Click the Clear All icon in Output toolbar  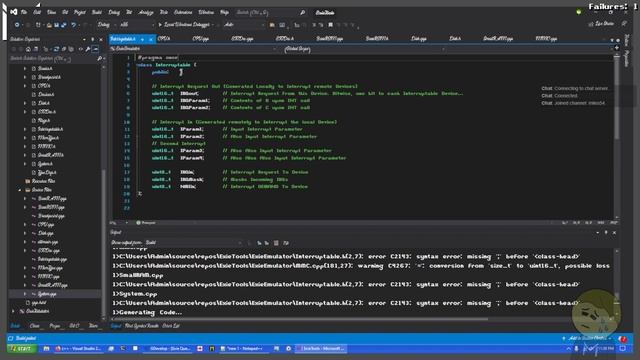pyautogui.click(x=276, y=243)
